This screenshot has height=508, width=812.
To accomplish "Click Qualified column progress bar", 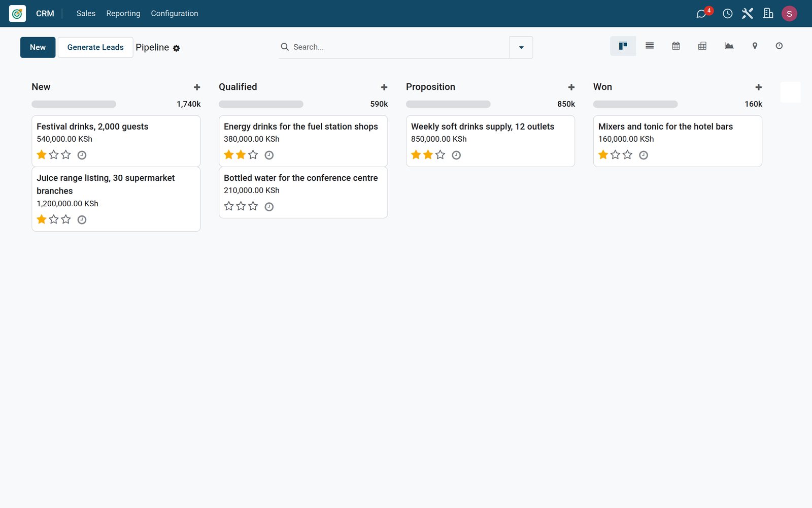I will pos(261,104).
